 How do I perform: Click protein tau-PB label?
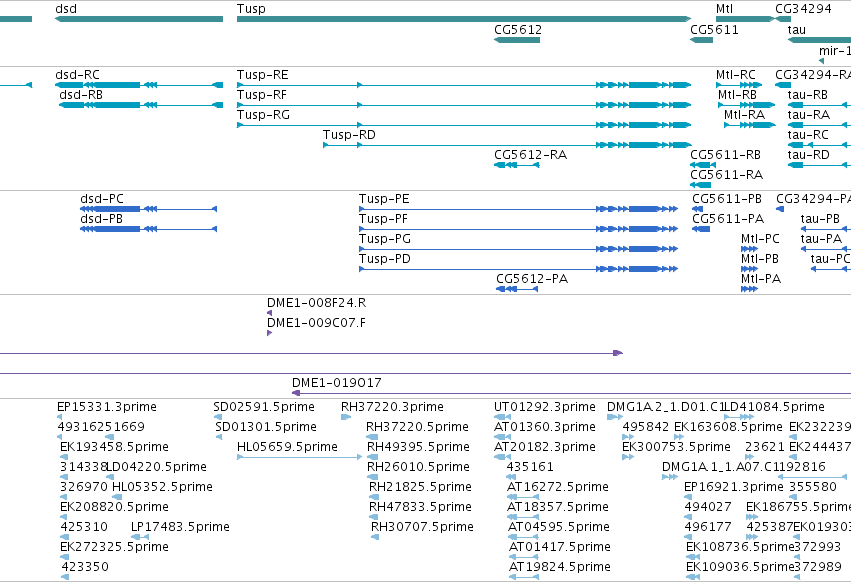pyautogui.click(x=820, y=219)
